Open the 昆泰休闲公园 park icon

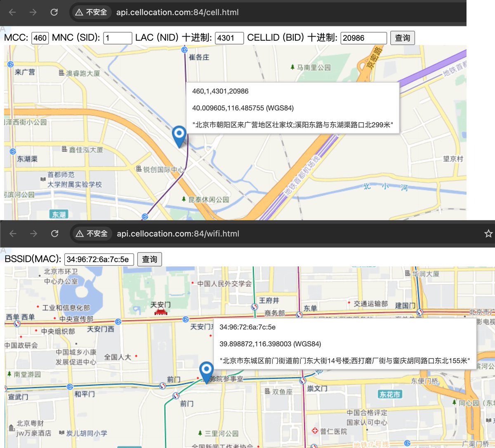pos(184,199)
